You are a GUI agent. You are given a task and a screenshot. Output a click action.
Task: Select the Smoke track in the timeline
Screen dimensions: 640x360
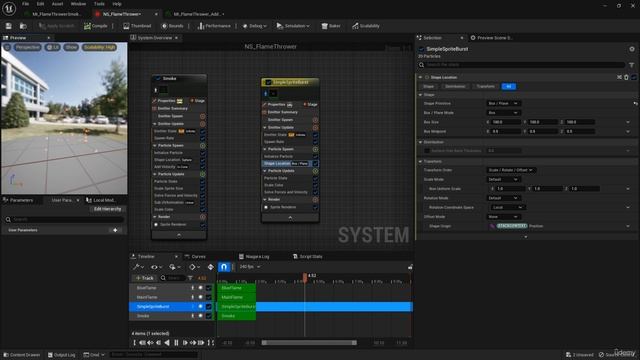pyautogui.click(x=171, y=316)
